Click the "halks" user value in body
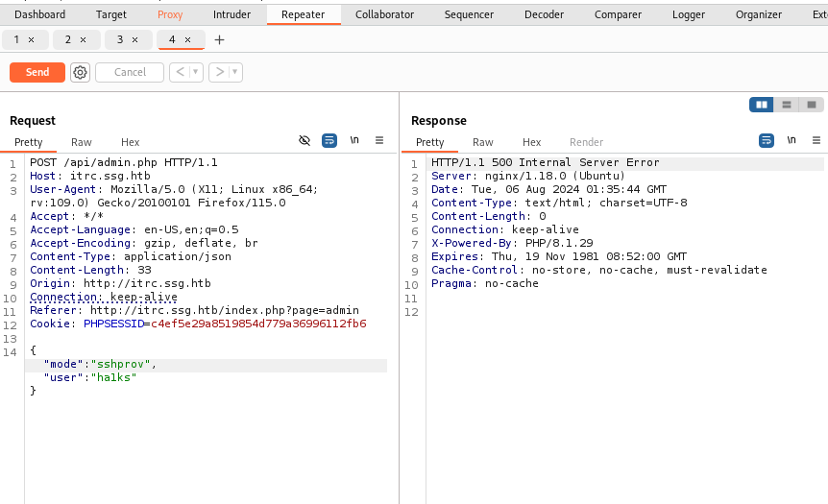 (x=113, y=377)
